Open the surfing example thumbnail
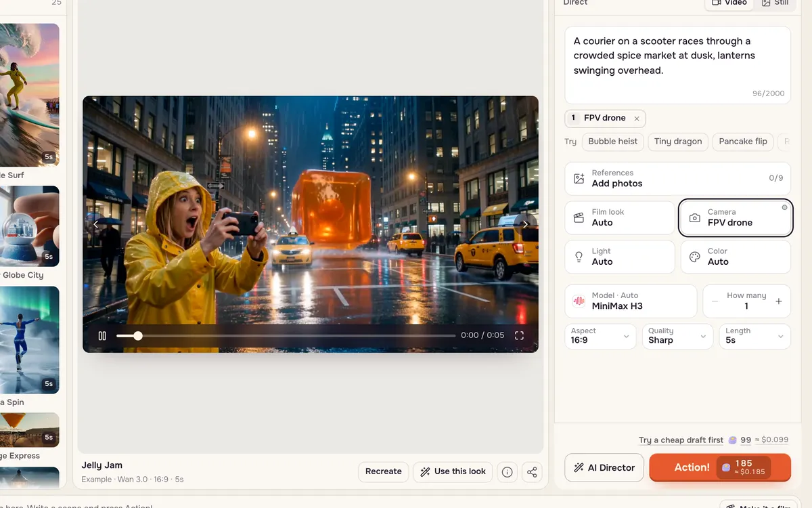 [30, 94]
